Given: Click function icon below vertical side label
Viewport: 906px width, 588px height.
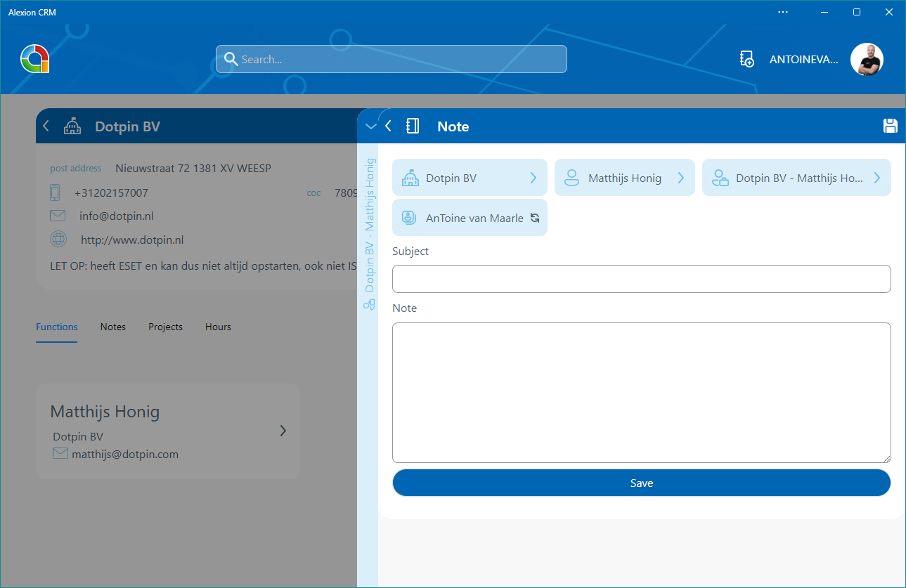Looking at the screenshot, I should pyautogui.click(x=369, y=304).
